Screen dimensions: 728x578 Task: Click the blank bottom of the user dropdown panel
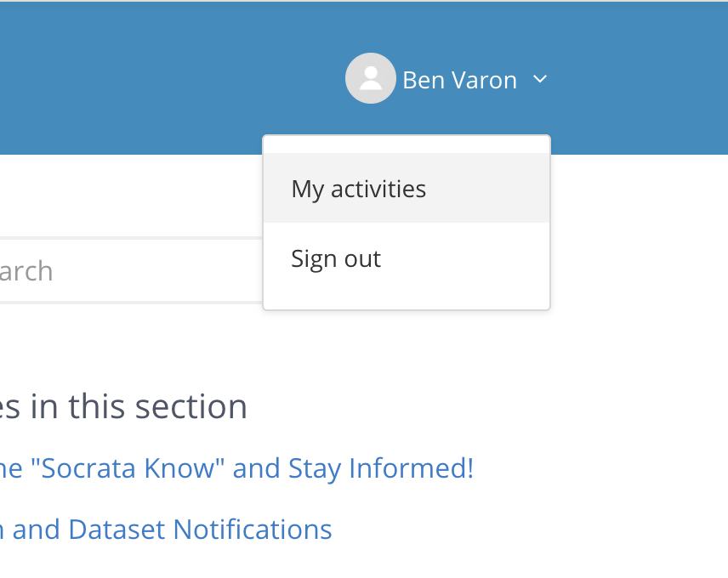407,301
